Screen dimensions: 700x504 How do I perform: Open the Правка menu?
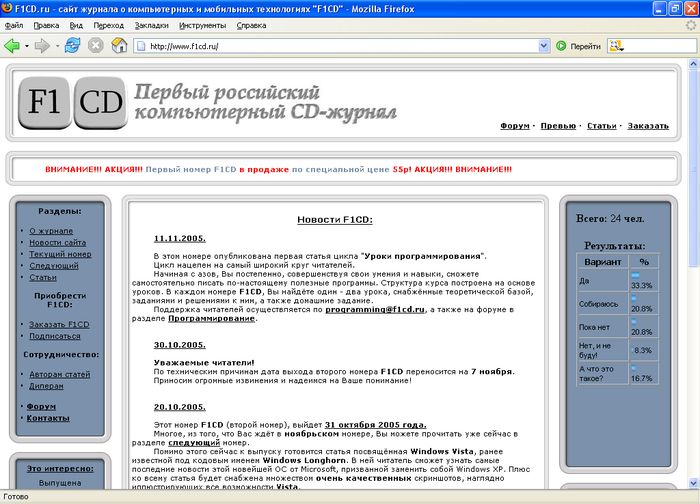click(x=46, y=25)
